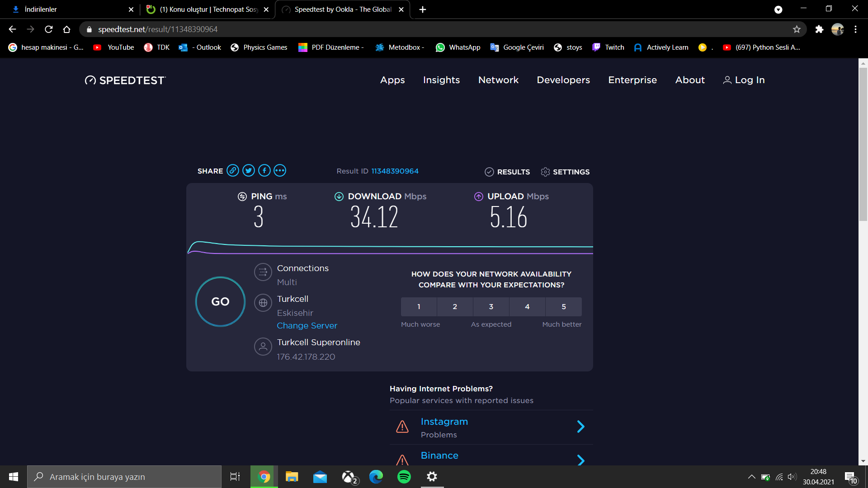Show hidden system tray icons arrow
The image size is (868, 488).
(751, 477)
